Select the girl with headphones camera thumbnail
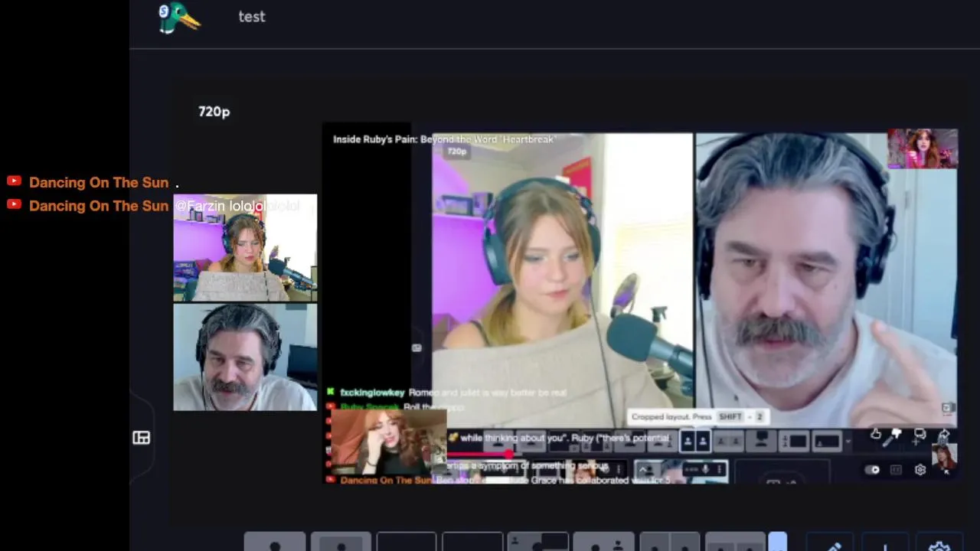This screenshot has width=980, height=551. [245, 248]
